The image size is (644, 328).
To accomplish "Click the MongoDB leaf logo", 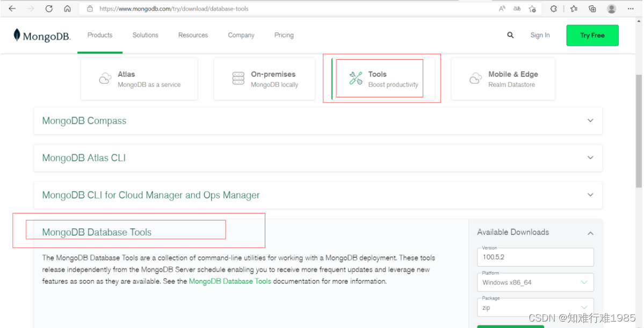I will point(17,35).
